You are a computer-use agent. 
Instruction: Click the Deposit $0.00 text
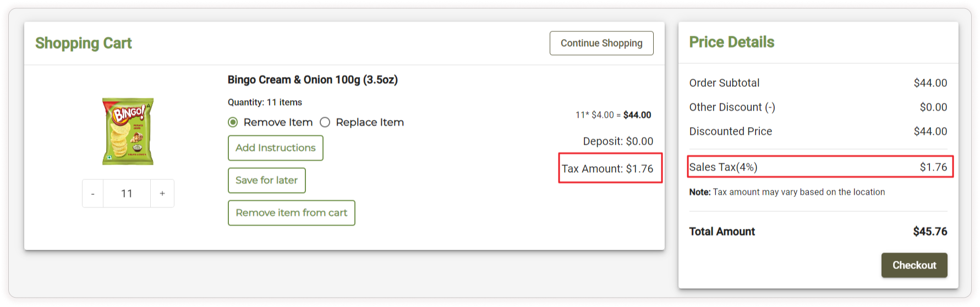click(618, 141)
